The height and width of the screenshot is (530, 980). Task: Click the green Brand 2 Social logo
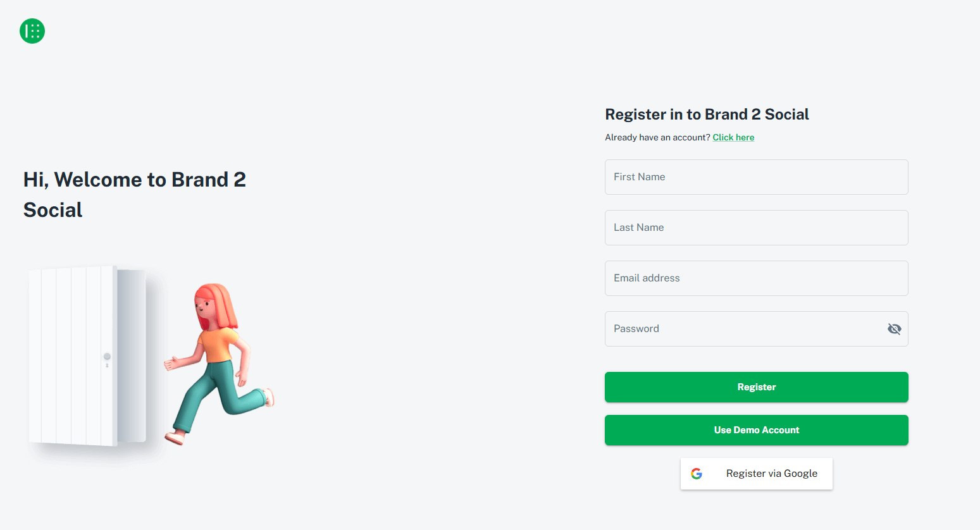pyautogui.click(x=32, y=31)
